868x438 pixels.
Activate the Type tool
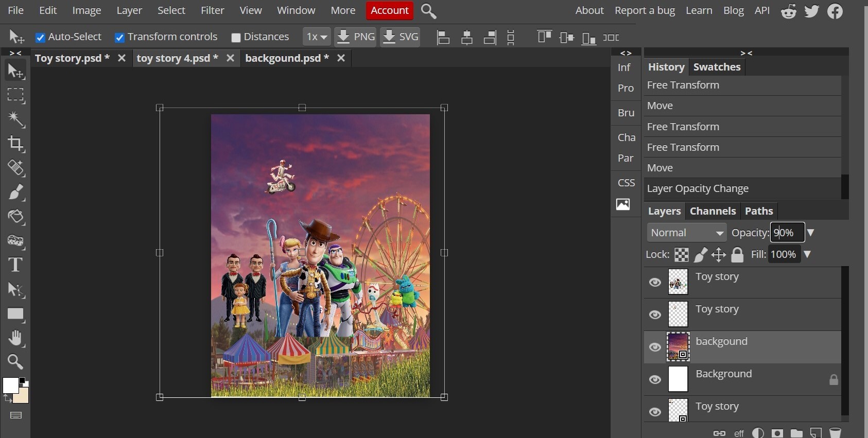tap(15, 265)
